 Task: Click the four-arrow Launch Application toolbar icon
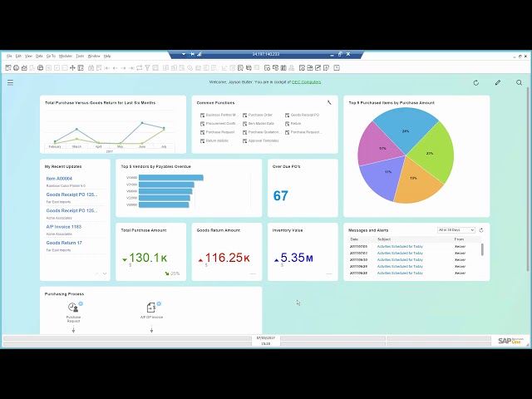72,68
